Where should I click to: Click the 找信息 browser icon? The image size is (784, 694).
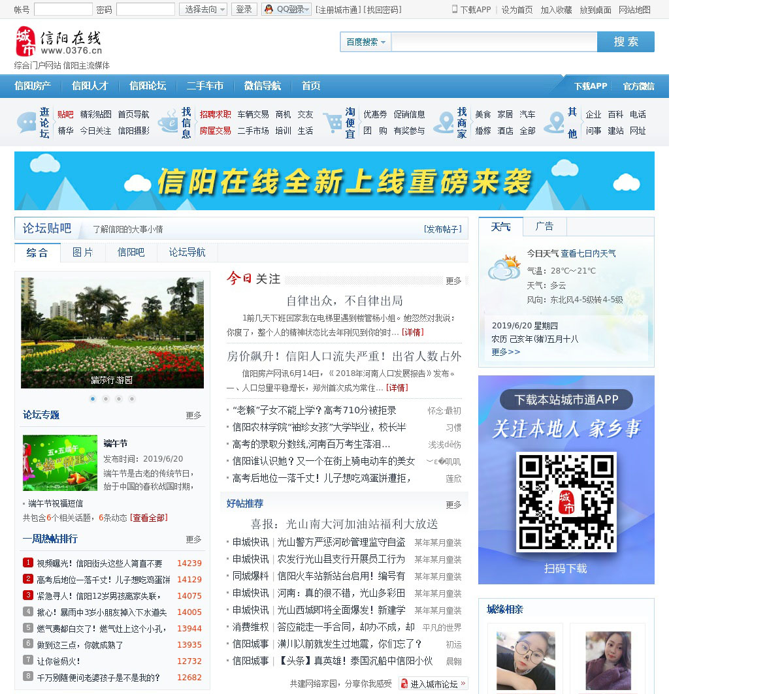tap(168, 122)
